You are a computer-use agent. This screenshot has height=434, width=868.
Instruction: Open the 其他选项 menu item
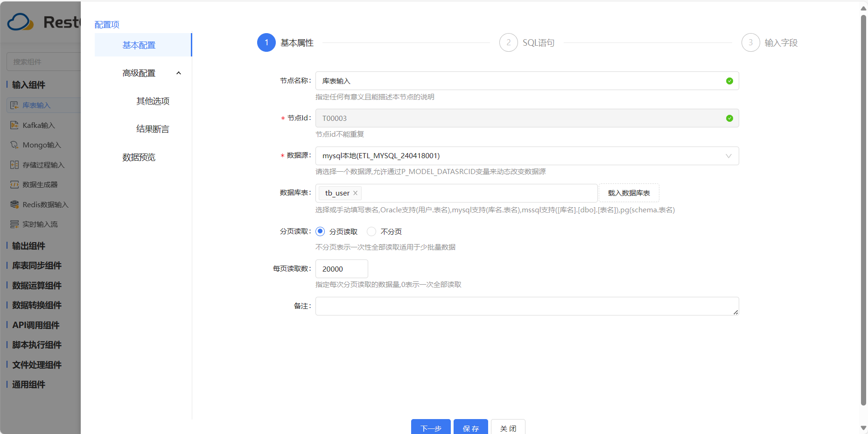click(153, 101)
